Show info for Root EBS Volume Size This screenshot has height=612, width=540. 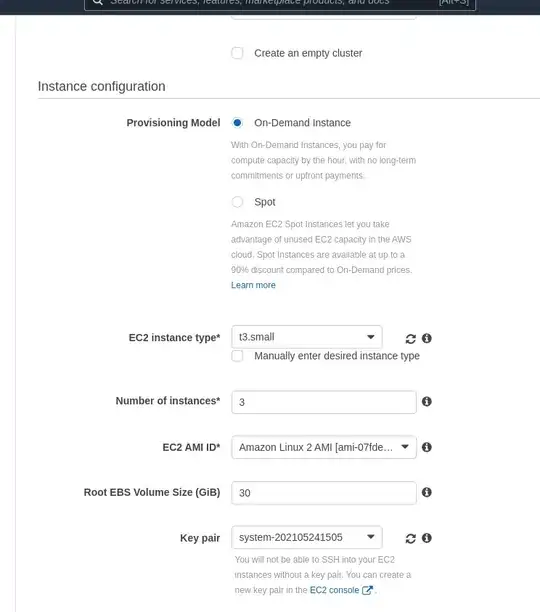pos(427,492)
